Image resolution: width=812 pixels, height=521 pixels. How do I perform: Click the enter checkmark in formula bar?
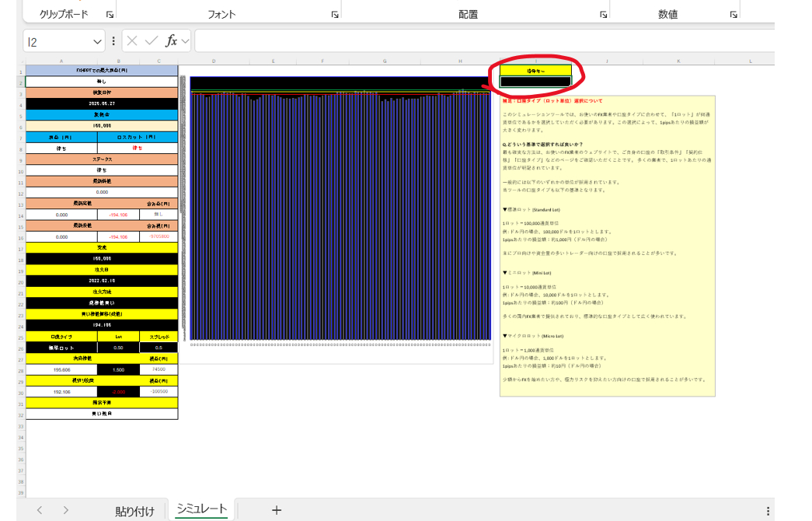click(152, 41)
